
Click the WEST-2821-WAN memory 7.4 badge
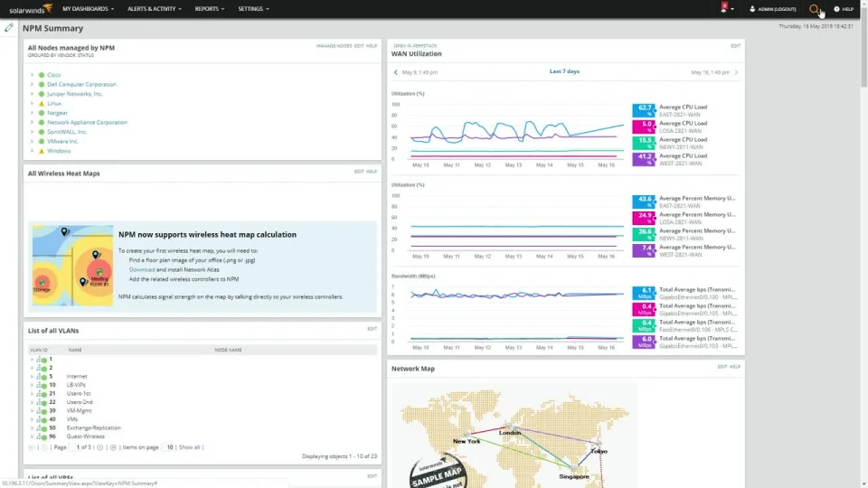(644, 250)
